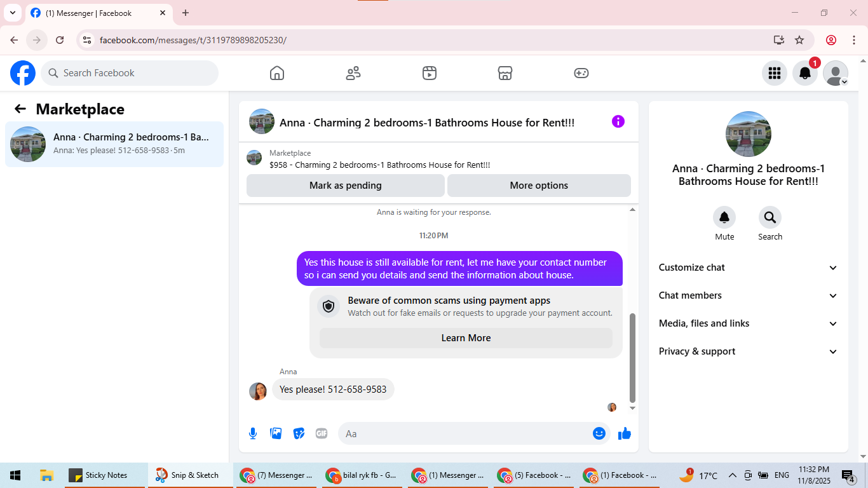The image size is (868, 488).
Task: Click the purple sent message bubble
Action: tap(459, 269)
